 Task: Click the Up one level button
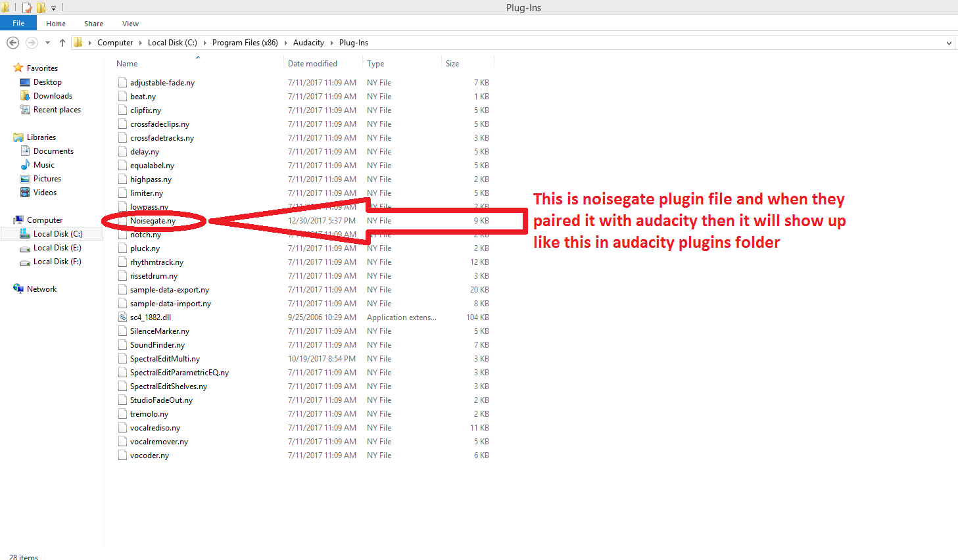[62, 42]
